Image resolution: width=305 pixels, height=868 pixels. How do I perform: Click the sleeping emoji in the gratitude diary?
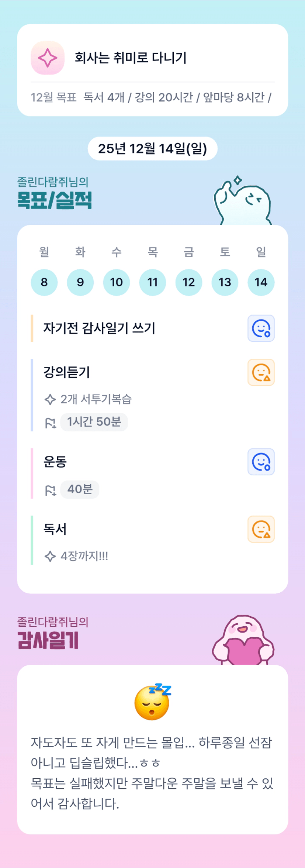(x=152, y=702)
